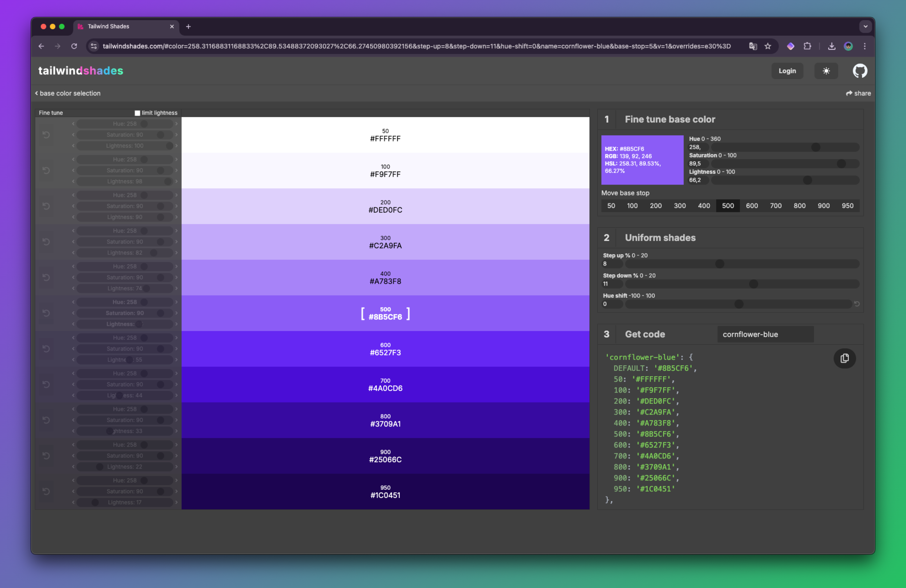
Task: Go back in browser history
Action: [x=41, y=46]
